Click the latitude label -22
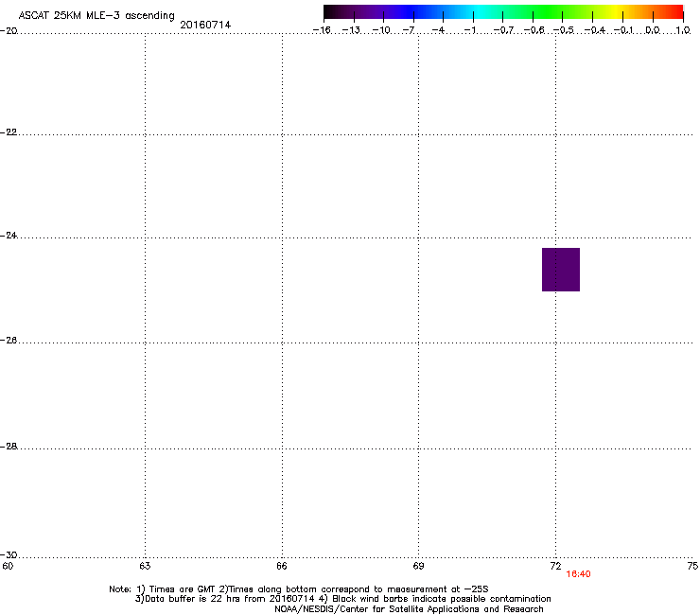Viewport: 700px width, 615px height. click(x=9, y=132)
